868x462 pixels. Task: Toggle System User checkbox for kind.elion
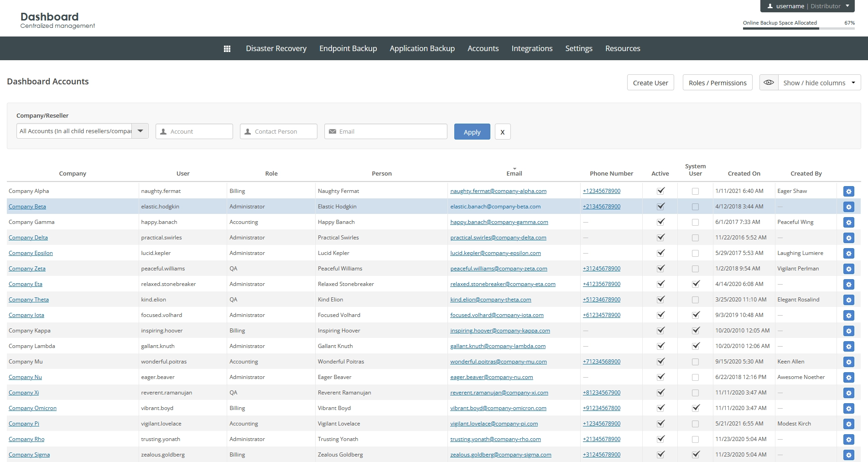pos(695,300)
